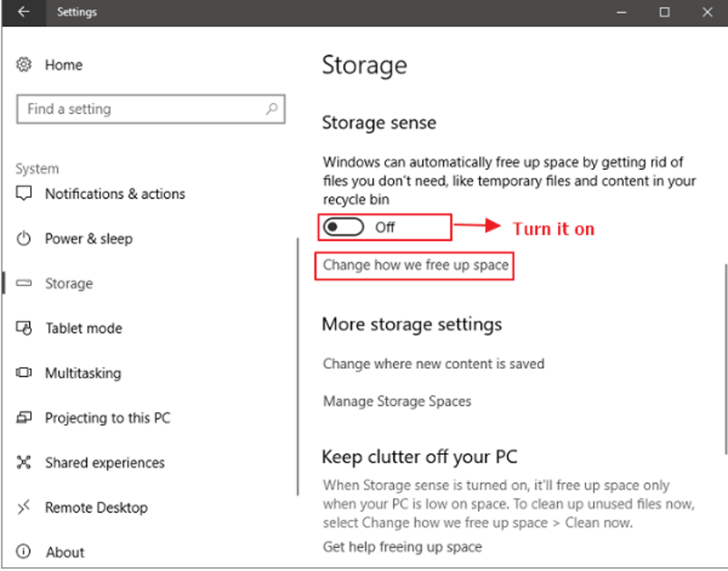Select the Notifications & actions icon

click(x=24, y=194)
